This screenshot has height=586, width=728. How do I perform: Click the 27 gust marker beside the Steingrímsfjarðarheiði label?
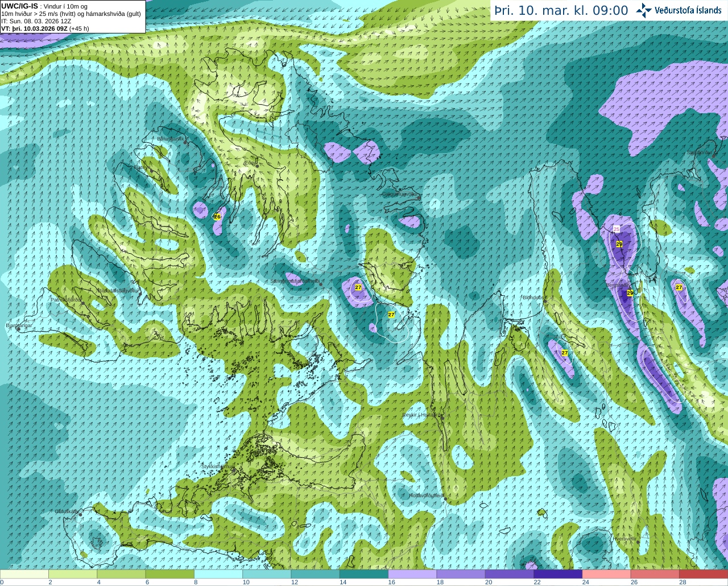point(358,287)
